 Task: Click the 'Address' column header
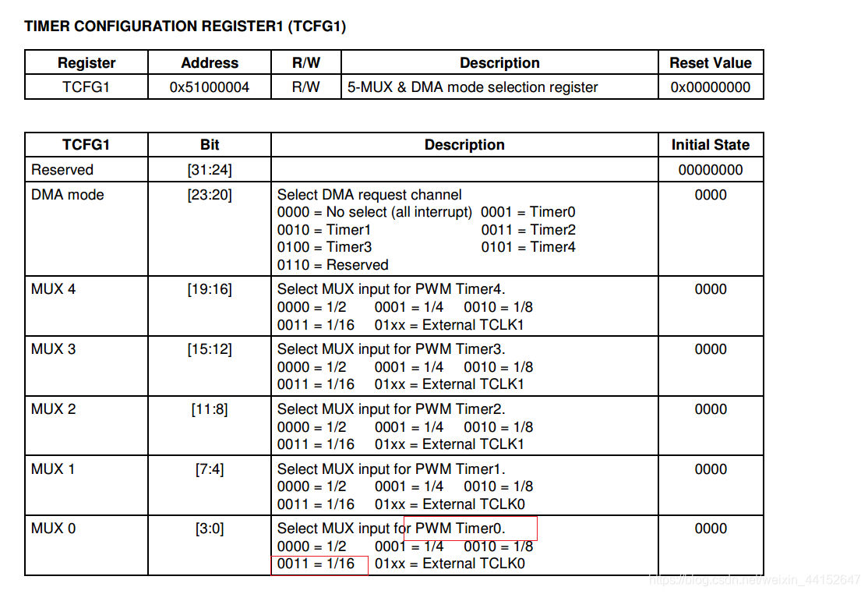click(210, 62)
